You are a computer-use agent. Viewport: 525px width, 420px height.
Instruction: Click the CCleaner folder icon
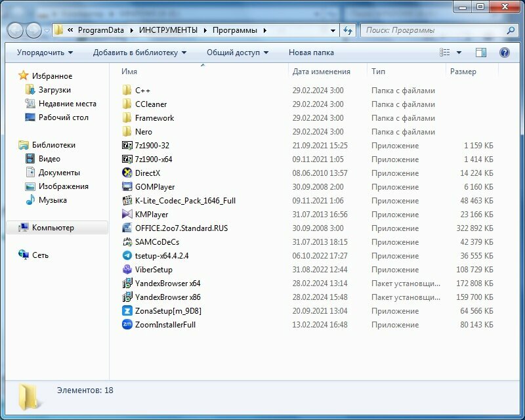click(127, 104)
